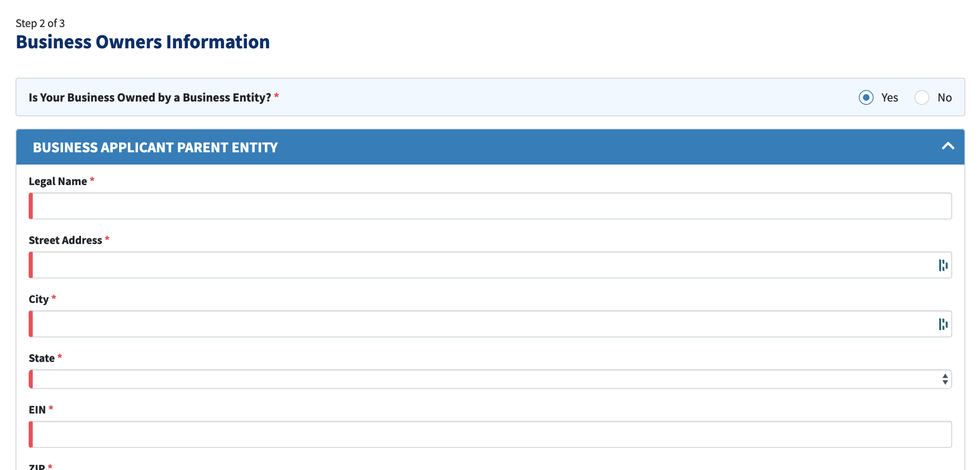The height and width of the screenshot is (470, 980).
Task: Click into the Street Address text box
Action: pyautogui.click(x=483, y=265)
